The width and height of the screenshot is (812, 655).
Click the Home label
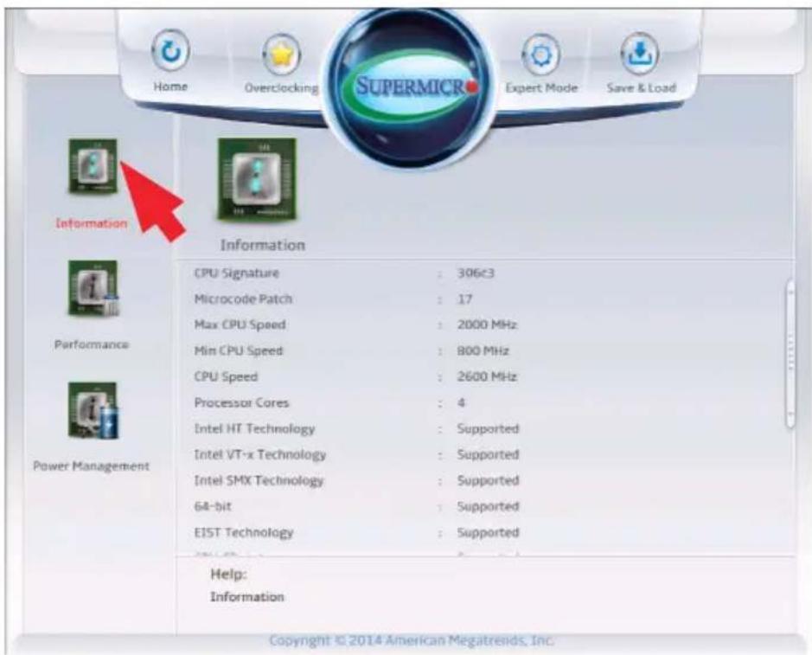[170, 87]
